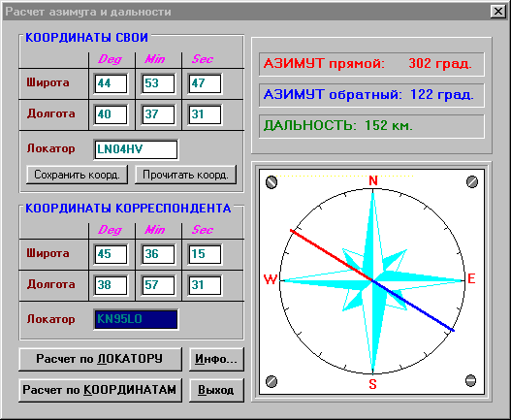Click the Выход button
This screenshot has height=420, width=511.
[216, 390]
